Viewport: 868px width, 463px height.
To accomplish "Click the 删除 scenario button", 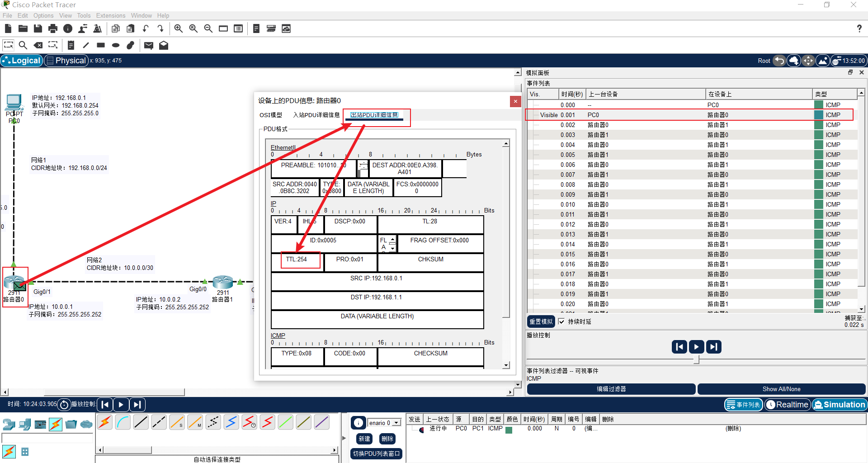I will point(387,439).
